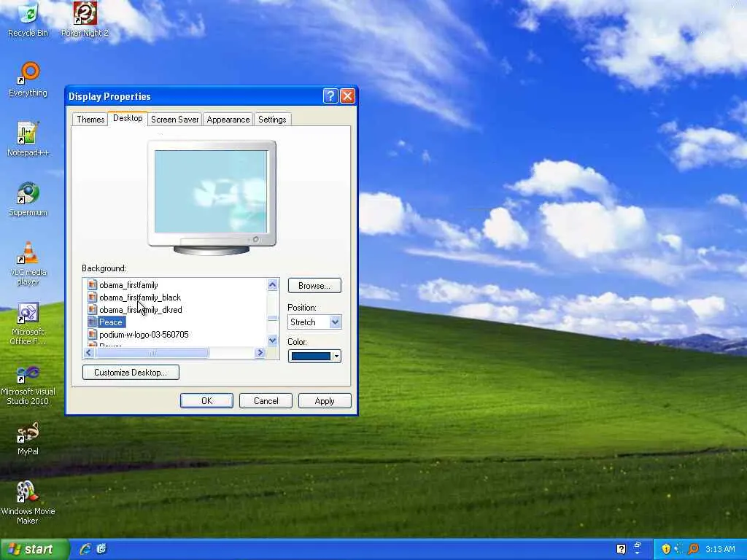
Task: Click background list scroll right arrow
Action: 260,353
